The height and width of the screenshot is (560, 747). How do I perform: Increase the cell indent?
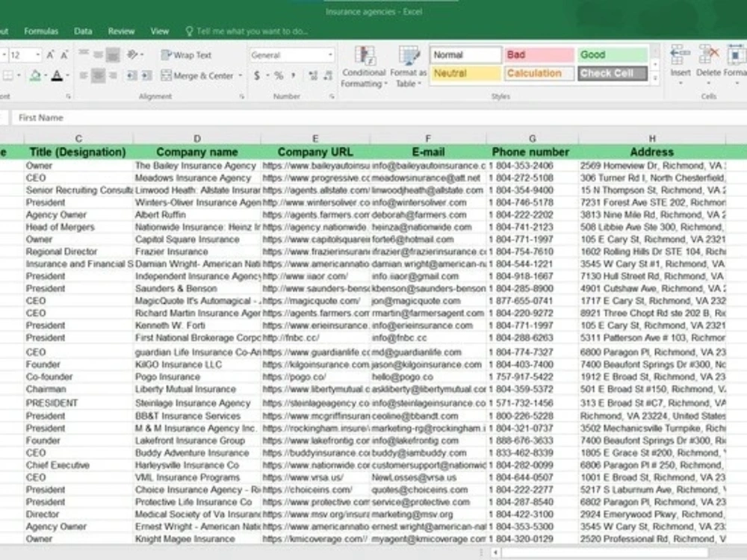(x=146, y=75)
